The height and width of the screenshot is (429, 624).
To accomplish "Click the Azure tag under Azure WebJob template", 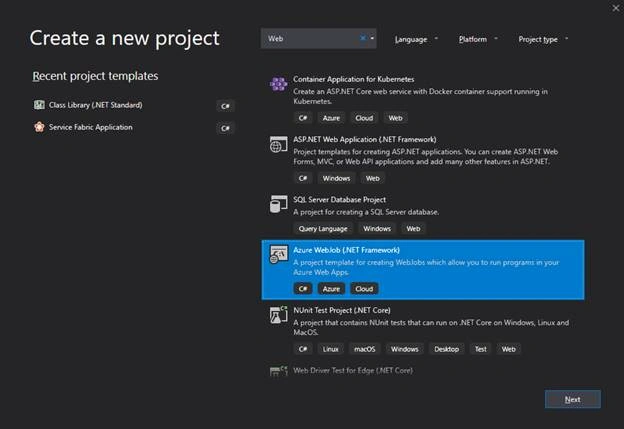I will [331, 289].
